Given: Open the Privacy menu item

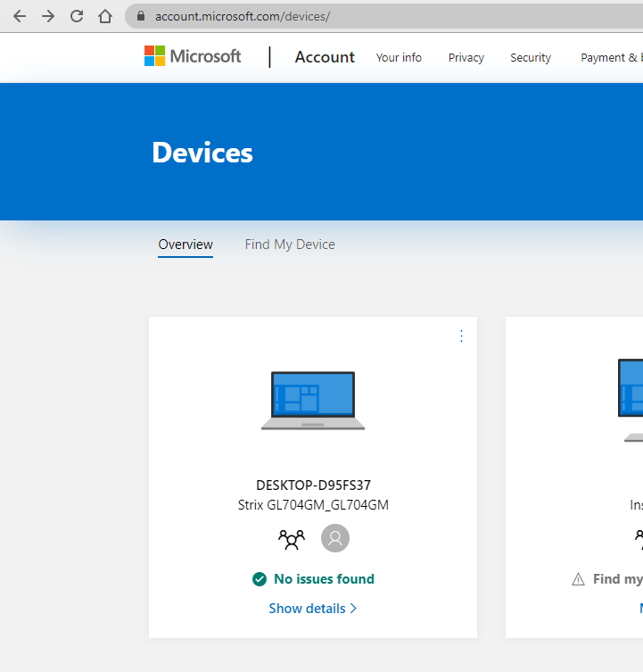Looking at the screenshot, I should (x=466, y=57).
